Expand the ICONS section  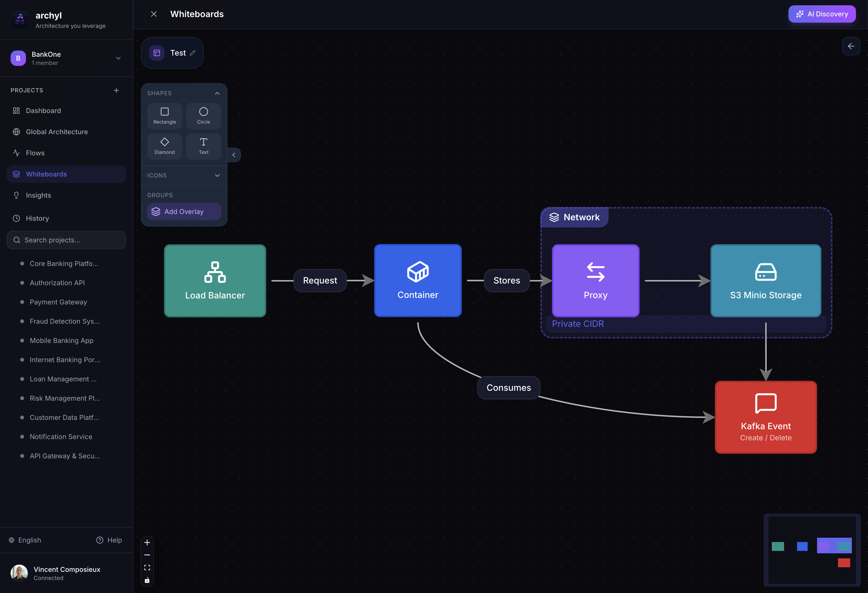coord(217,176)
